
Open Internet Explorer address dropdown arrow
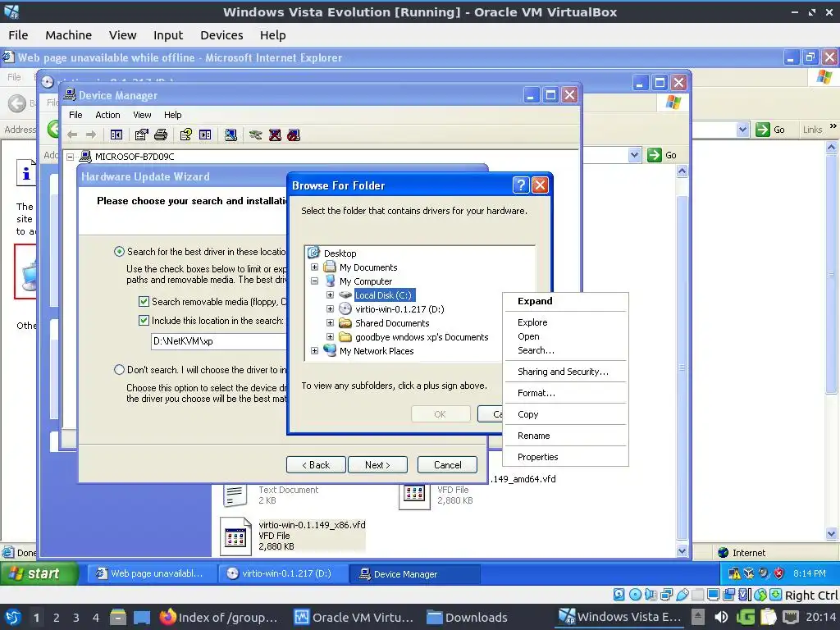pos(742,130)
